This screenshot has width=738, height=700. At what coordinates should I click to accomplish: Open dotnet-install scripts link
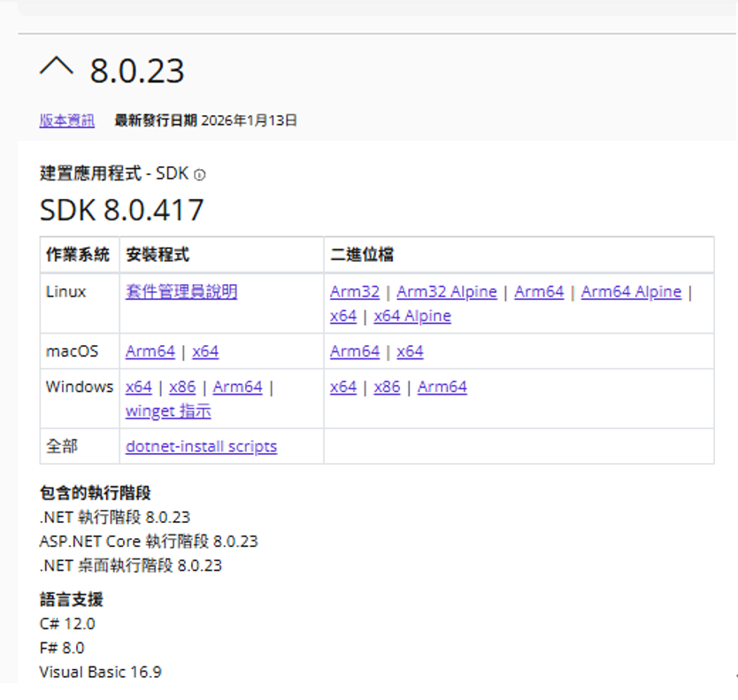[x=202, y=446]
